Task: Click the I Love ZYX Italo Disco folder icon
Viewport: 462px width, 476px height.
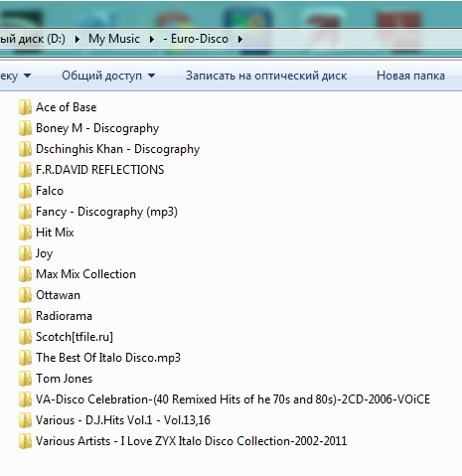Action: click(25, 441)
